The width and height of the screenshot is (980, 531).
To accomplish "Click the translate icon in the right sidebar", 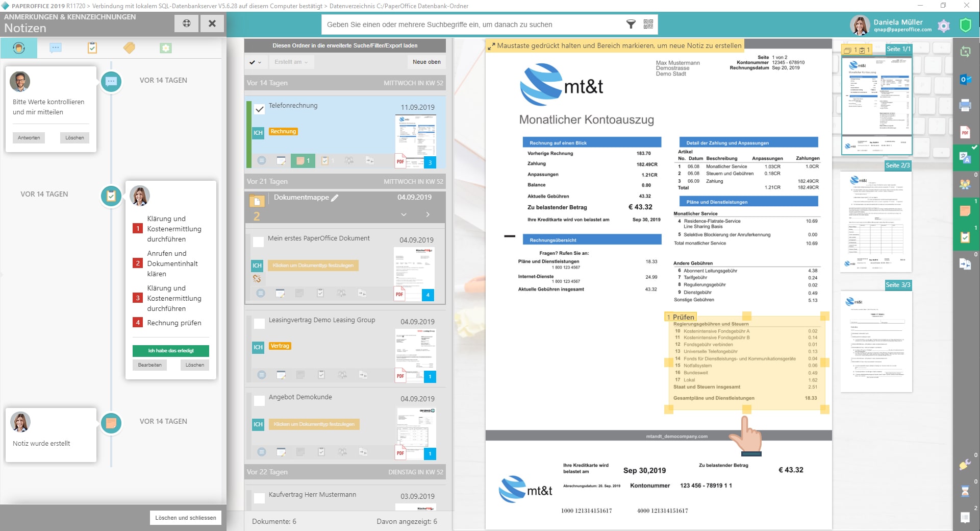I will [x=965, y=158].
